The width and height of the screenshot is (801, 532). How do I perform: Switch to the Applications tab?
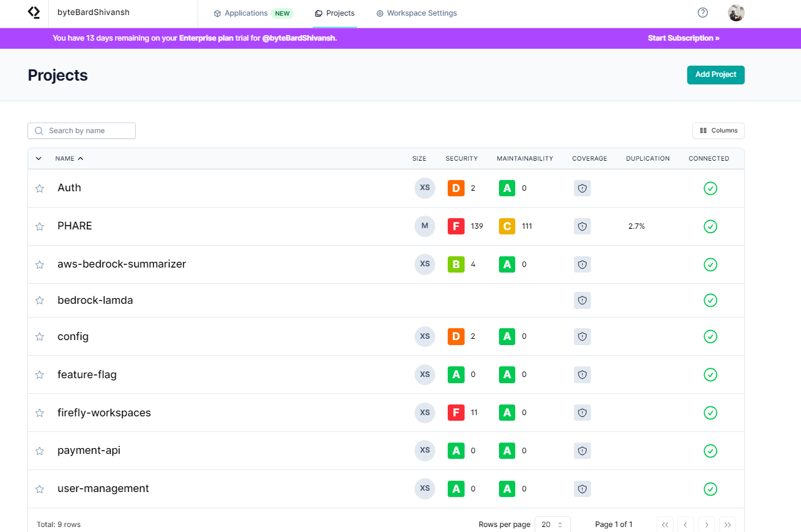[x=246, y=13]
